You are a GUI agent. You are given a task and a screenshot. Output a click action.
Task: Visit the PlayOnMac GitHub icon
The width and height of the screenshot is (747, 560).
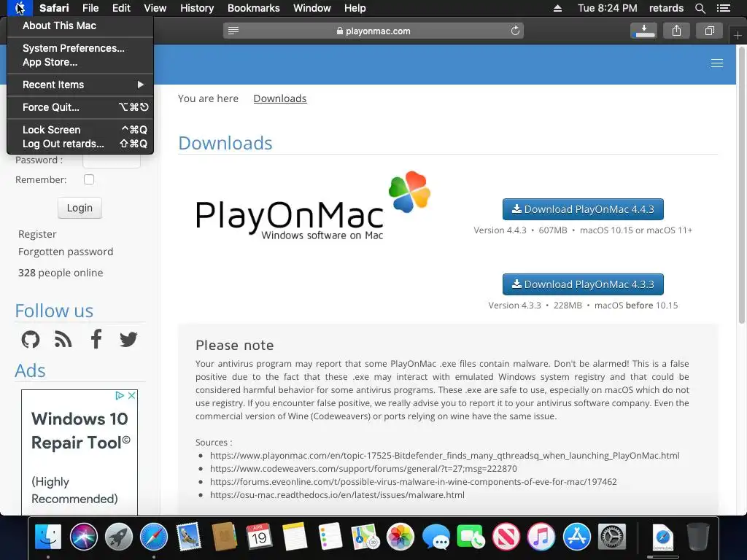(31, 340)
